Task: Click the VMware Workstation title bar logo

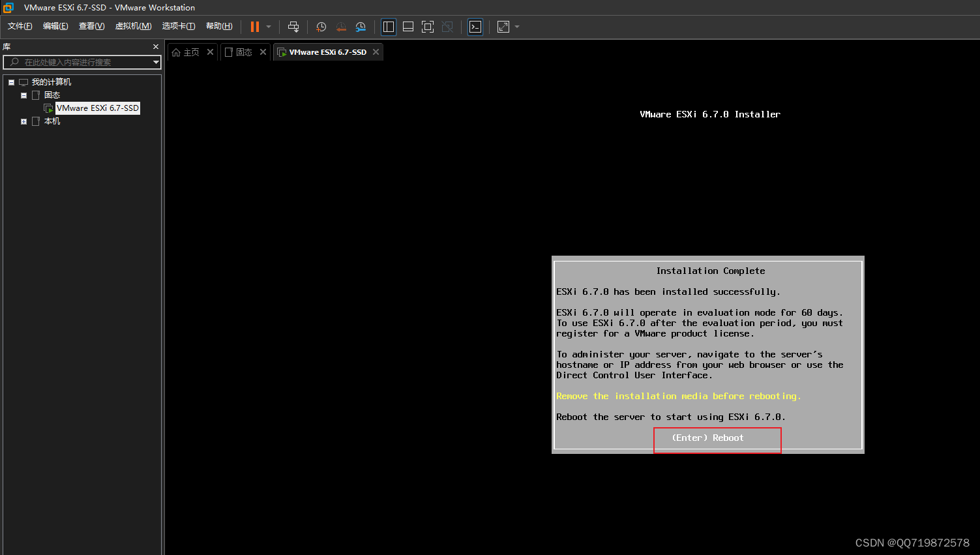Action: coord(8,7)
